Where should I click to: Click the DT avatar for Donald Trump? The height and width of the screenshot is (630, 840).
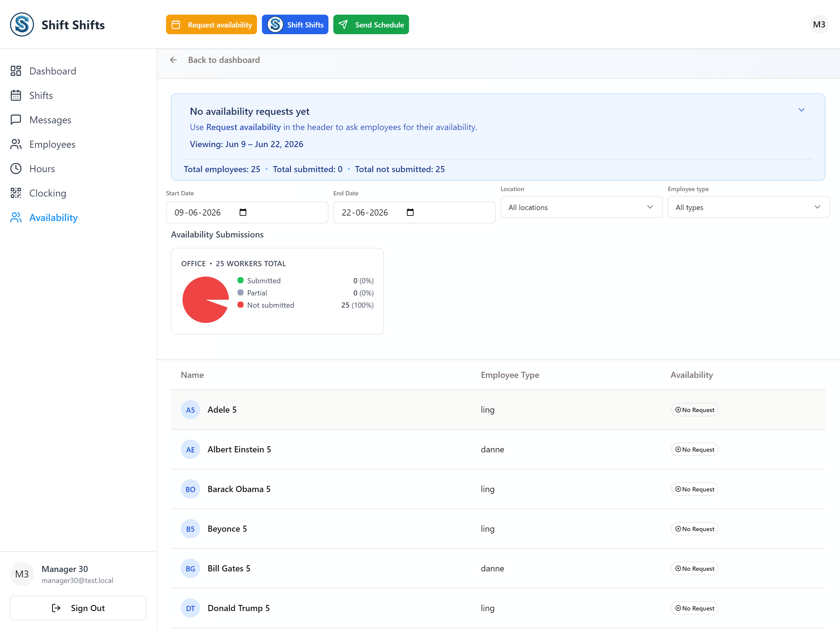coord(190,608)
